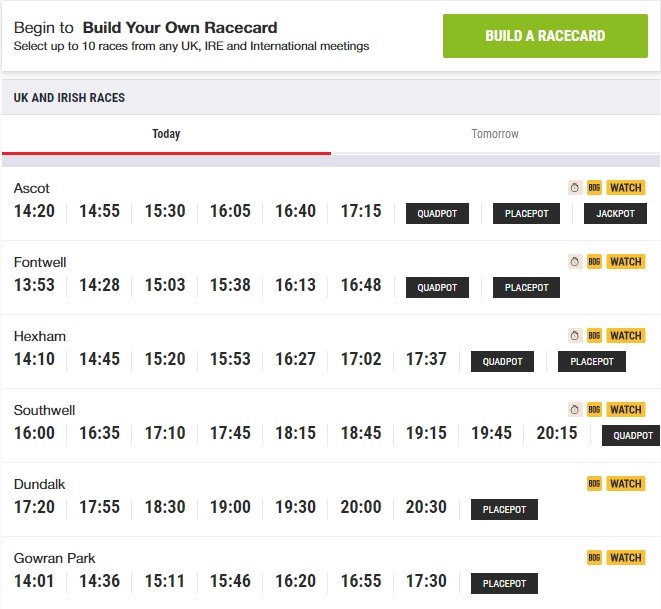Select the Today tab
Image resolution: width=661 pixels, height=609 pixels.
(x=166, y=134)
